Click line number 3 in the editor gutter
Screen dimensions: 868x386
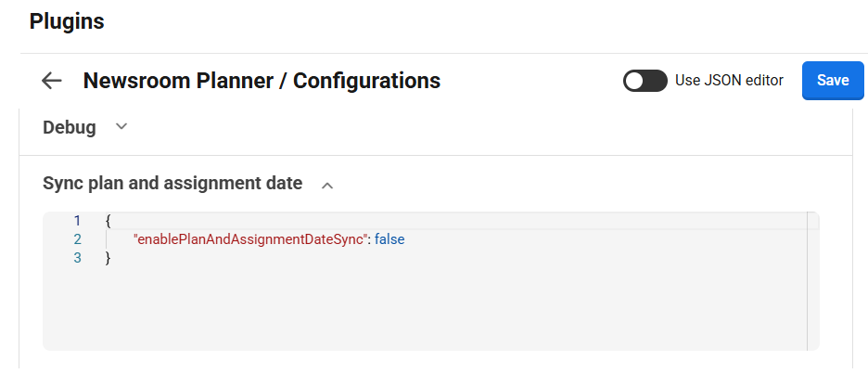77,258
